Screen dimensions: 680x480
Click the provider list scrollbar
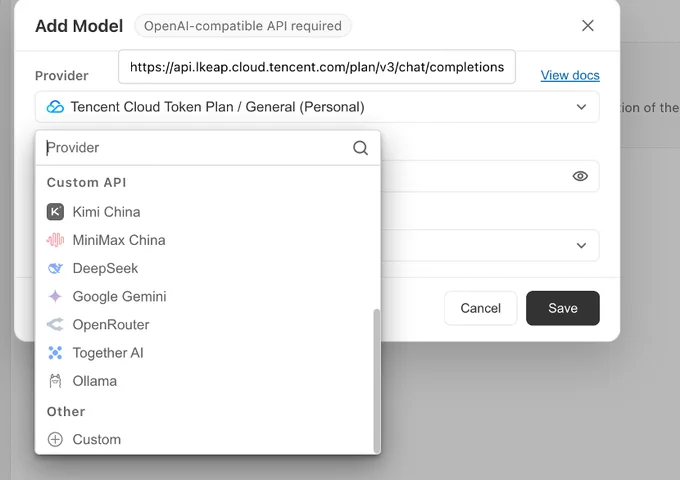pyautogui.click(x=377, y=381)
